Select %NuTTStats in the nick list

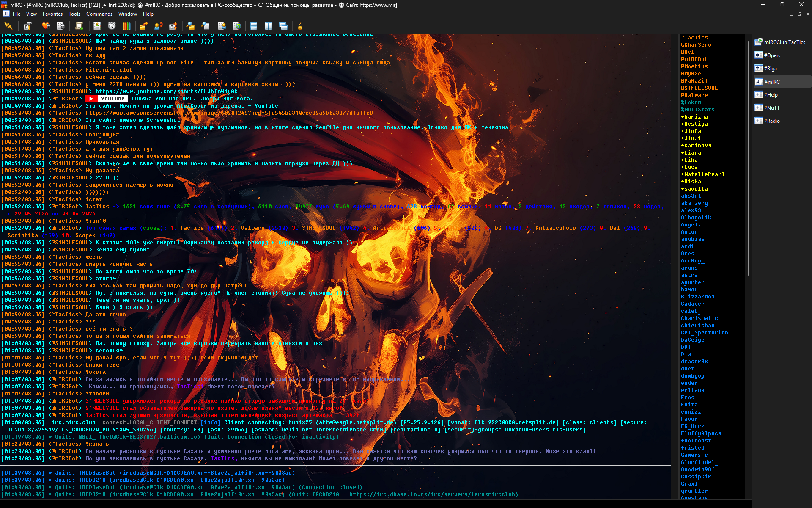697,110
